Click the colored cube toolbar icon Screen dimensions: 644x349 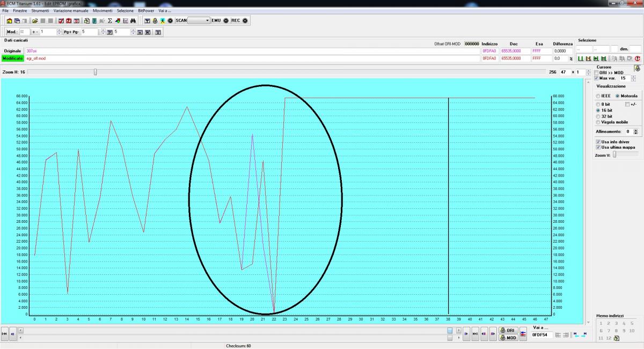click(117, 20)
